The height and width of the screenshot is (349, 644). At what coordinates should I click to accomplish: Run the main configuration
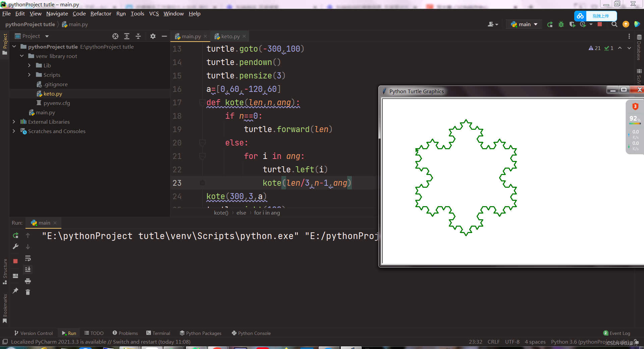(550, 24)
